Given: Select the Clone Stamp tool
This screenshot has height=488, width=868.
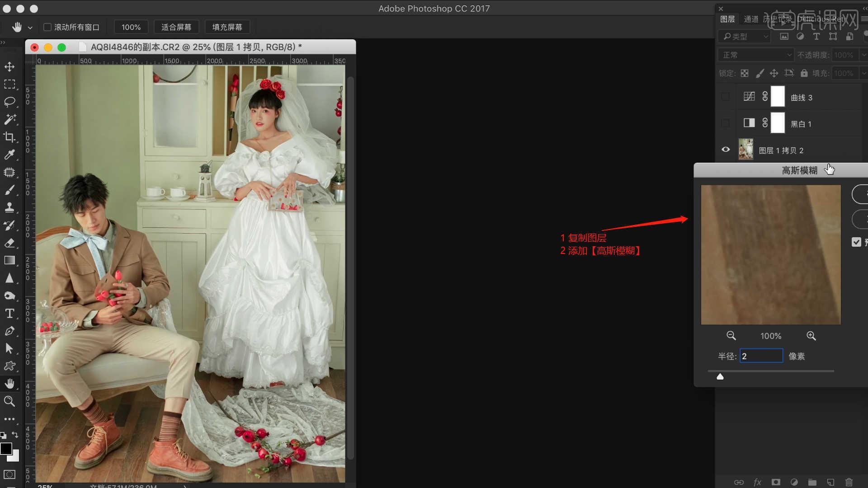Looking at the screenshot, I should (x=9, y=207).
